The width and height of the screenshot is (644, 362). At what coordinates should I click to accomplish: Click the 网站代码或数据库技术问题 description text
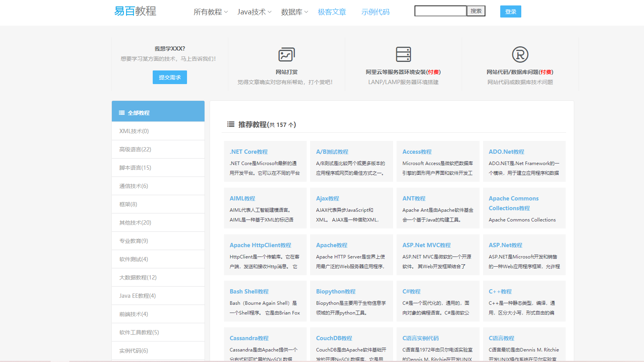[520, 82]
